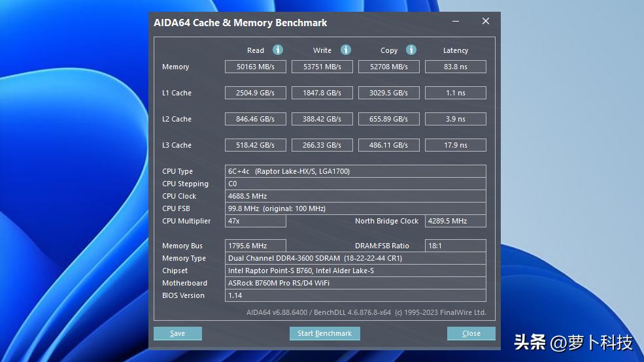Click the Copy column header

click(389, 50)
